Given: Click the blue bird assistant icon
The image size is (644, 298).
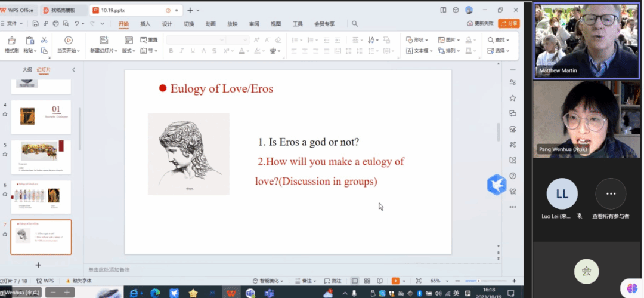Looking at the screenshot, I should click(x=496, y=185).
